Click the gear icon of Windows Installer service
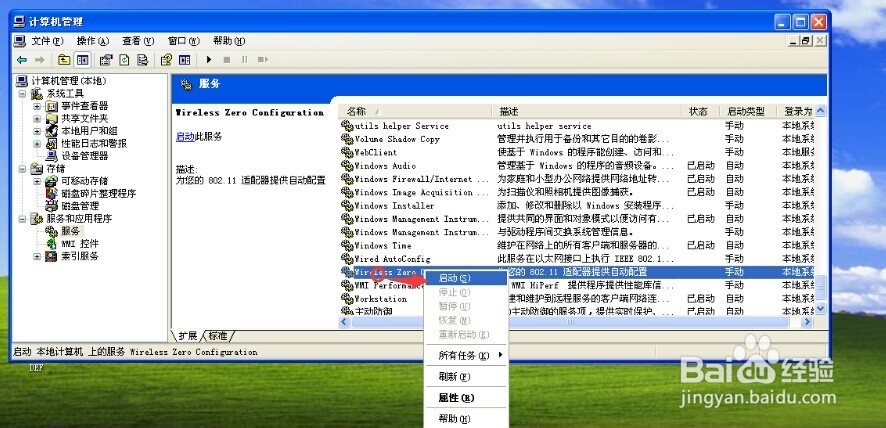The height and width of the screenshot is (428, 886). (x=347, y=205)
